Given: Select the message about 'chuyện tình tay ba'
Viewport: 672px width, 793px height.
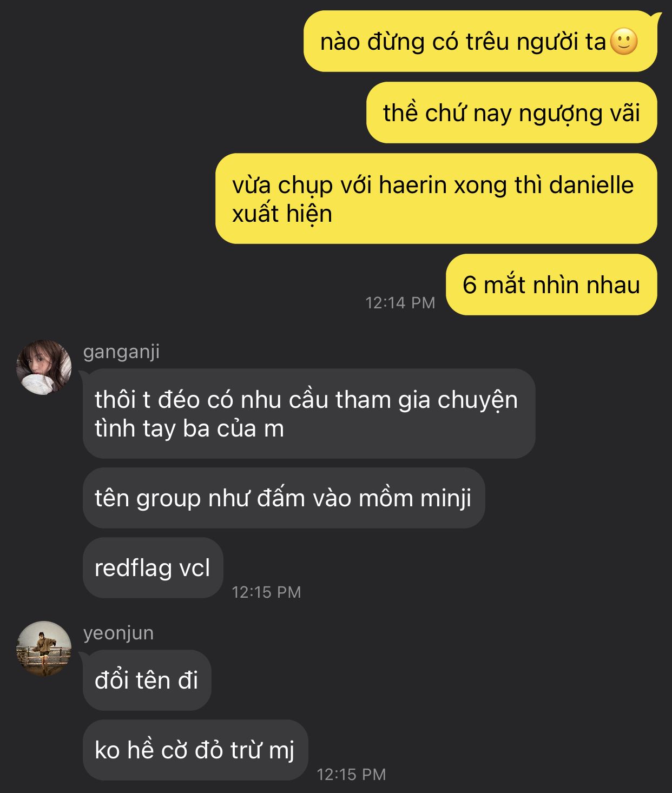Looking at the screenshot, I should pyautogui.click(x=309, y=414).
